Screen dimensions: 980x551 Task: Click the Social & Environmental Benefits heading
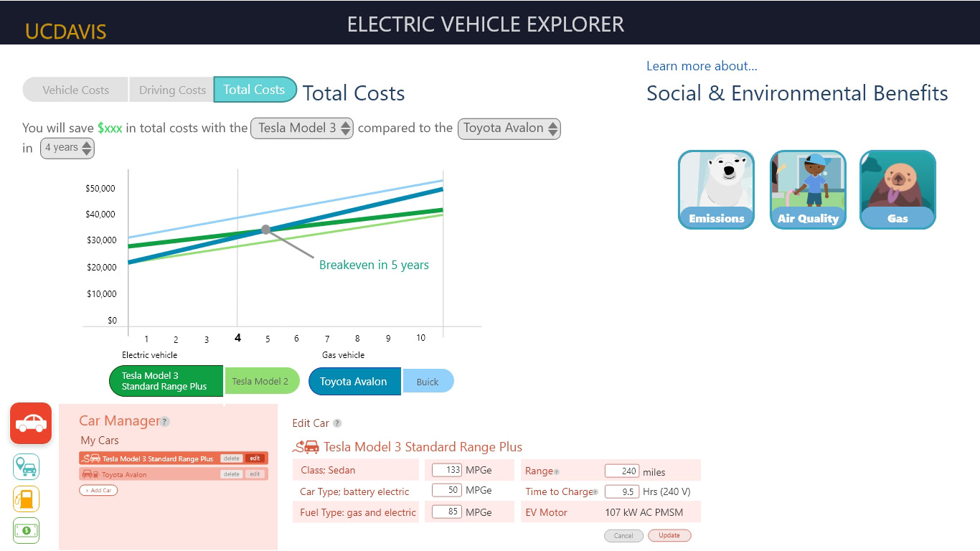pyautogui.click(x=797, y=93)
